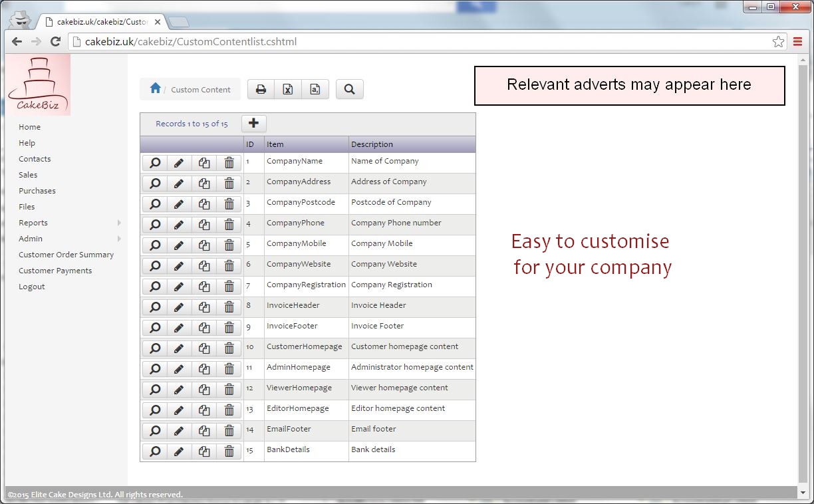Expand the Reports sidebar section
Viewport: 814px width, 504px height.
33,223
